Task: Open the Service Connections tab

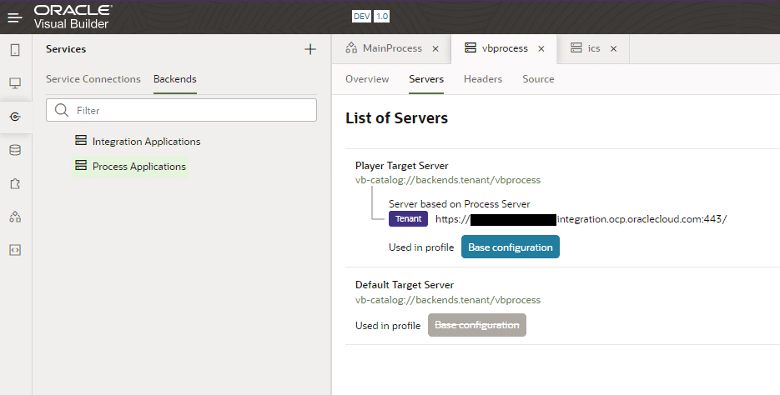Action: tap(93, 79)
